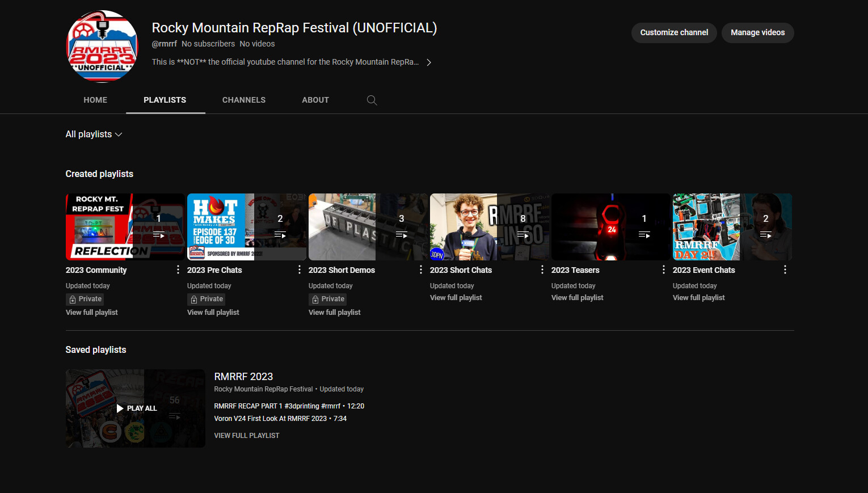Switch to the CHANNELS tab
The width and height of the screenshot is (868, 493).
244,100
